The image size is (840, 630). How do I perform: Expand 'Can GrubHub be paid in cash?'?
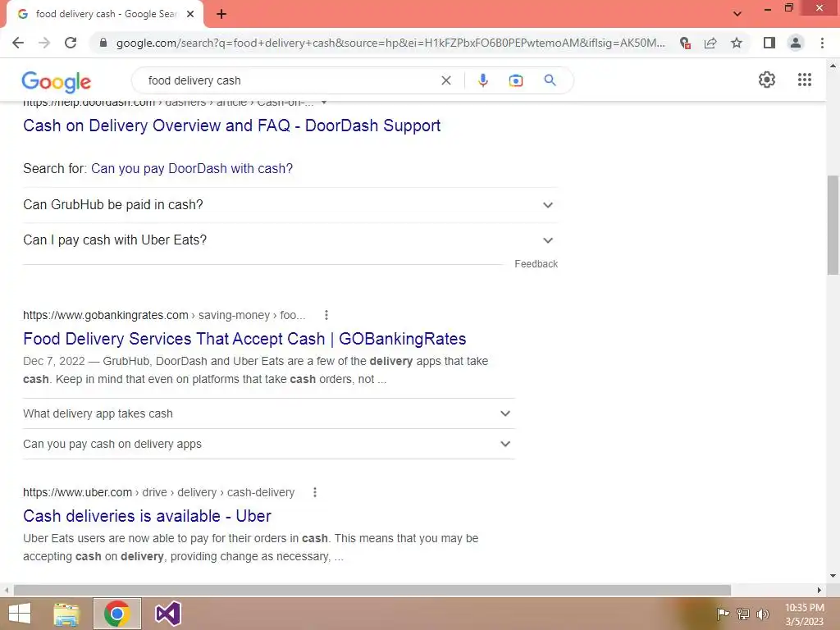(x=290, y=204)
